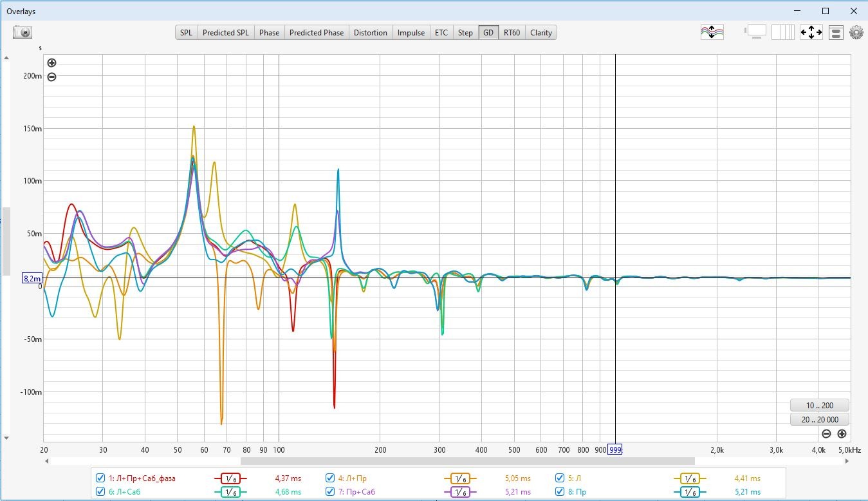Open the red 1/6 smoothing selector for trace 1
868x501 pixels.
coord(230,478)
